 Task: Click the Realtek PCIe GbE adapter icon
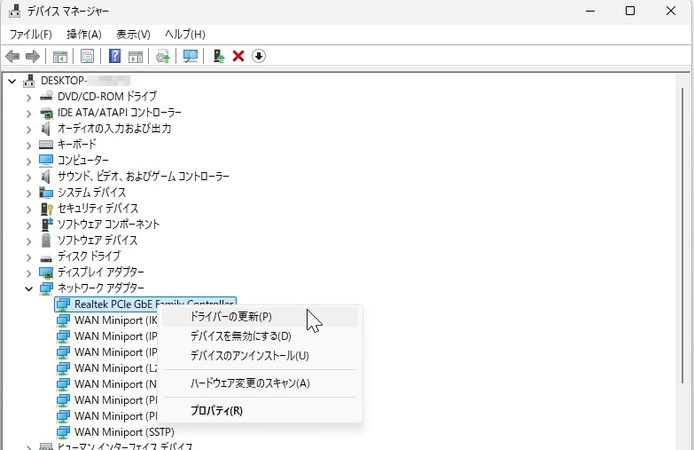(63, 304)
